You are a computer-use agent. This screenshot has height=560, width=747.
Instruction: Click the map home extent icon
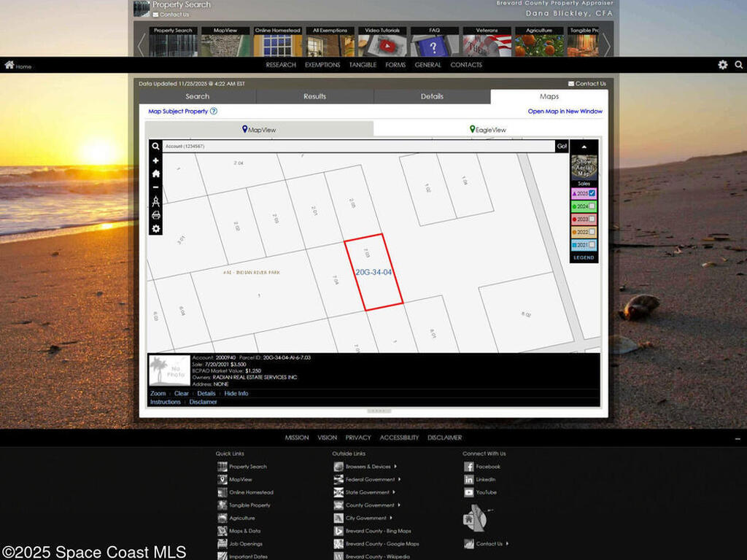click(155, 174)
